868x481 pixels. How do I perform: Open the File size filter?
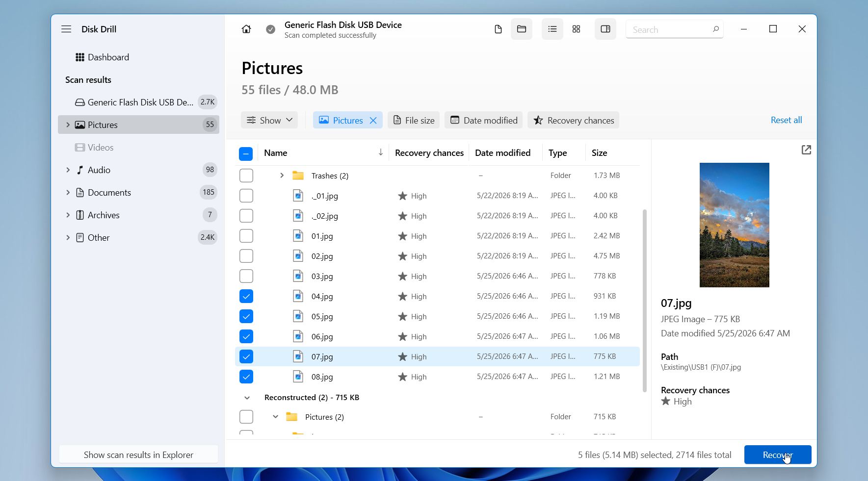pyautogui.click(x=414, y=120)
